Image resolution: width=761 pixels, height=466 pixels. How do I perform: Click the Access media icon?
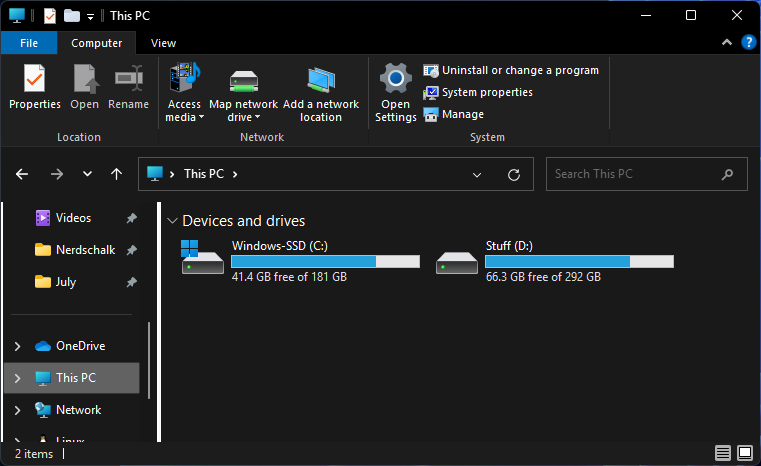(x=185, y=80)
